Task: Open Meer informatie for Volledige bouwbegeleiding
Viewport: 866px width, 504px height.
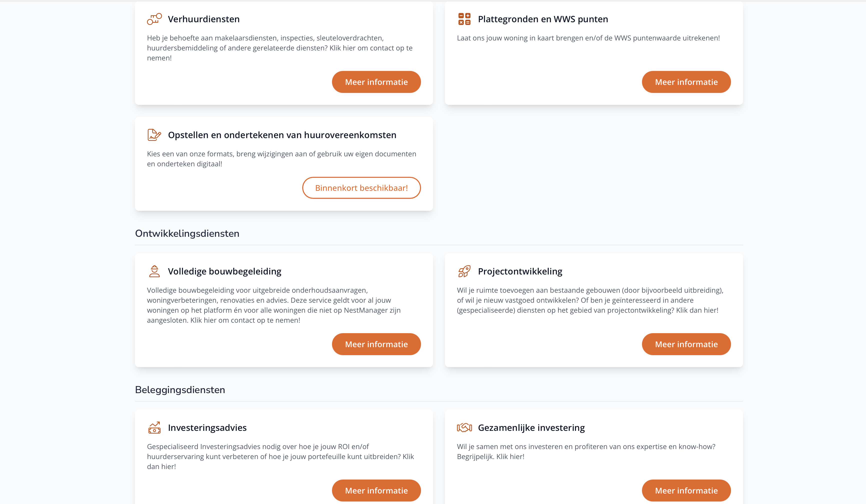Action: 376,344
